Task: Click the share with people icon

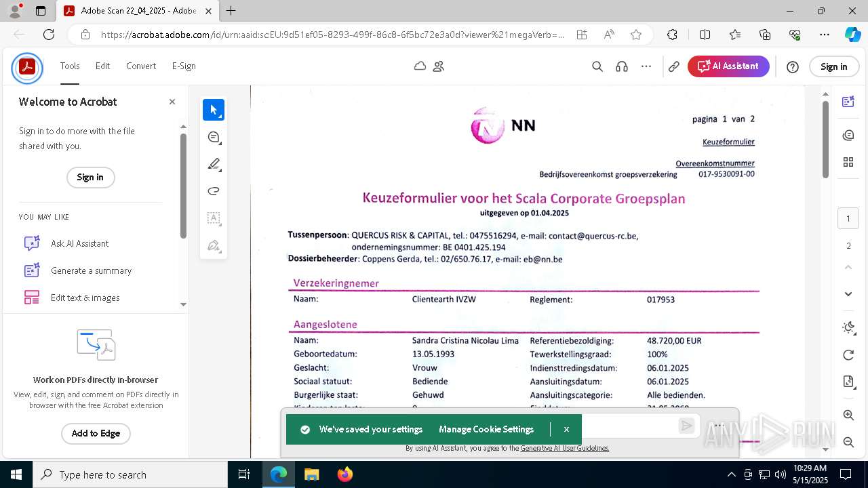Action: [x=439, y=66]
